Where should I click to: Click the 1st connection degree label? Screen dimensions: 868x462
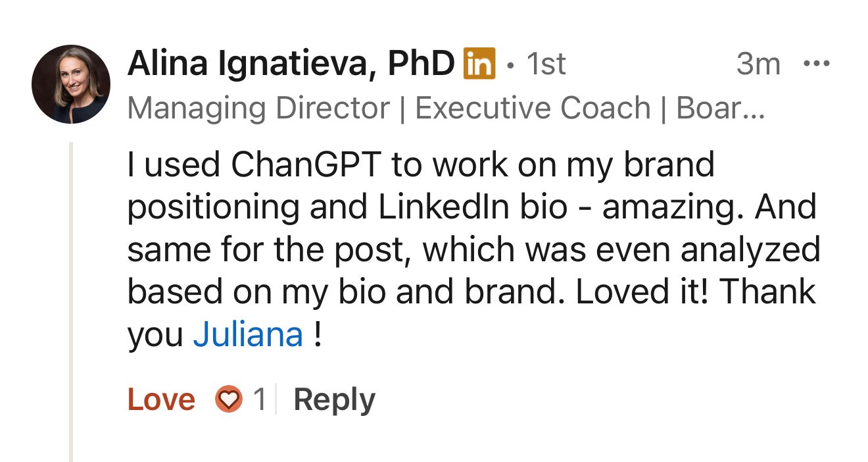tap(546, 64)
